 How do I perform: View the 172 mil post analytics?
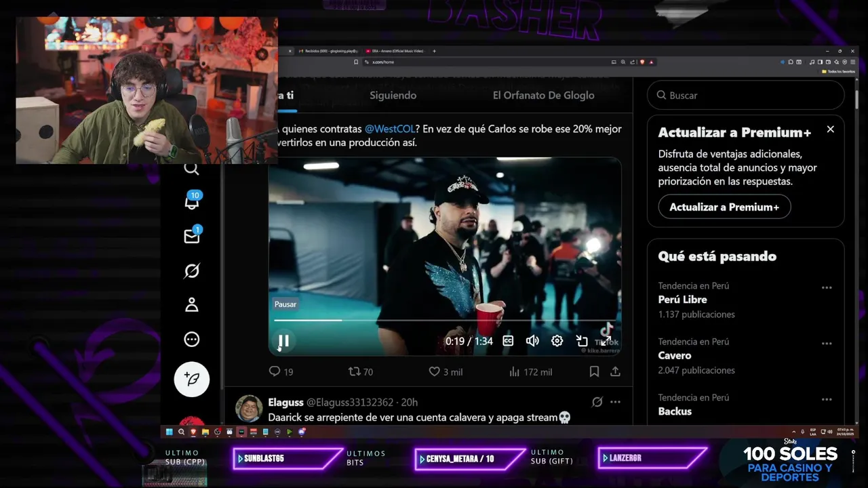pyautogui.click(x=530, y=371)
